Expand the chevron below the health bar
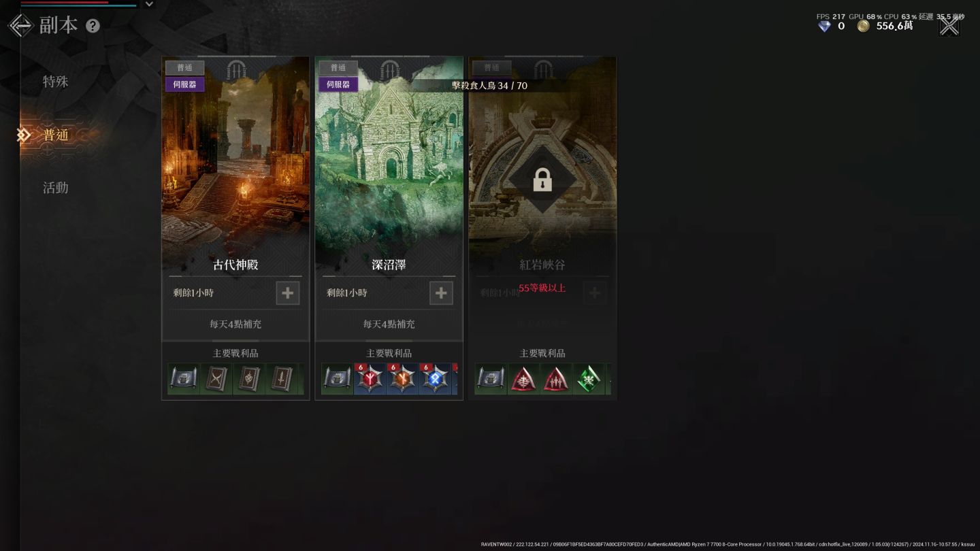980x551 pixels. coord(150,4)
